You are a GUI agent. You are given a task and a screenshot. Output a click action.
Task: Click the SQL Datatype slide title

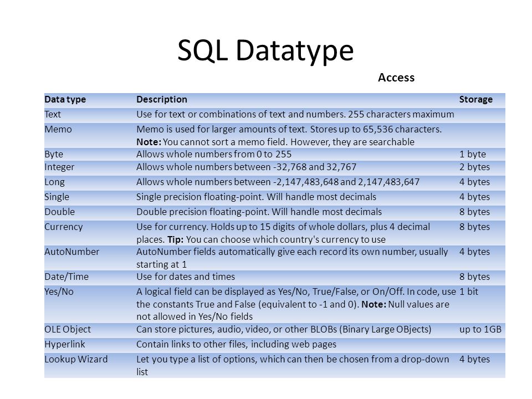click(265, 51)
